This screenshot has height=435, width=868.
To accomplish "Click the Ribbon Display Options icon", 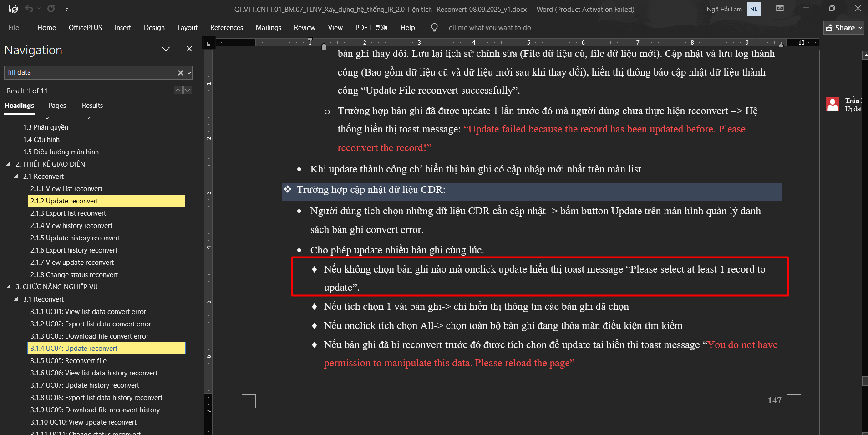I will 780,9.
